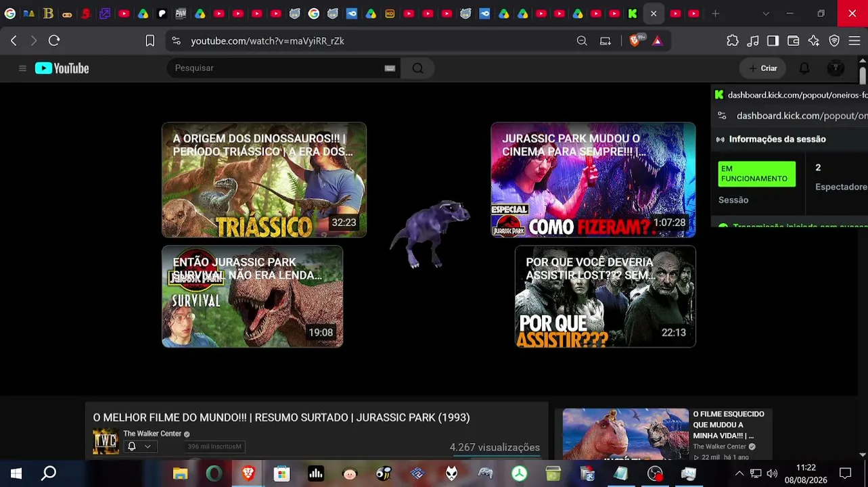
Task: Open the suggested video dinosaur thumbnail
Action: [626, 434]
